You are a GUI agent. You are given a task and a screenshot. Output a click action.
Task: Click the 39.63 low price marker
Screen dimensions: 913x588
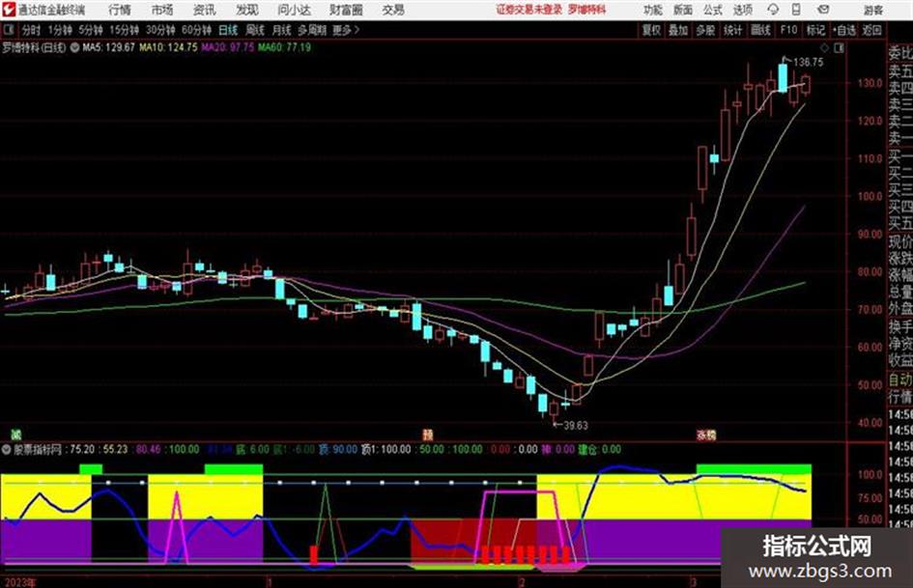575,426
